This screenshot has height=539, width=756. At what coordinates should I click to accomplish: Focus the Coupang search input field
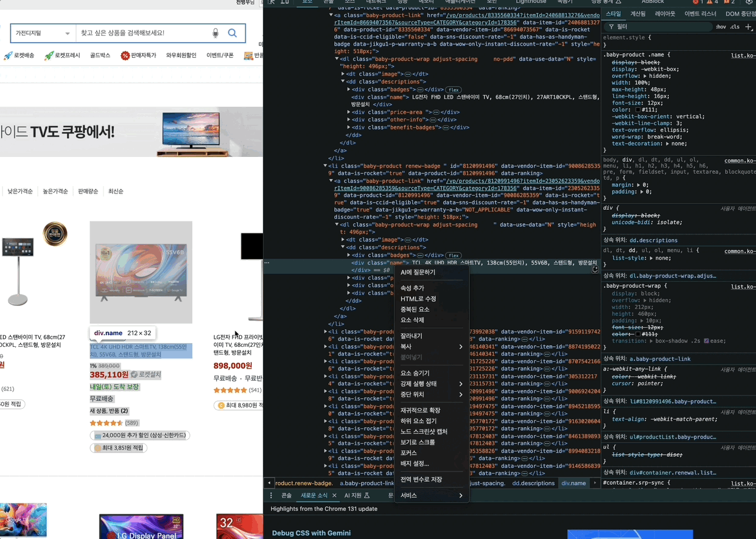[x=143, y=33]
